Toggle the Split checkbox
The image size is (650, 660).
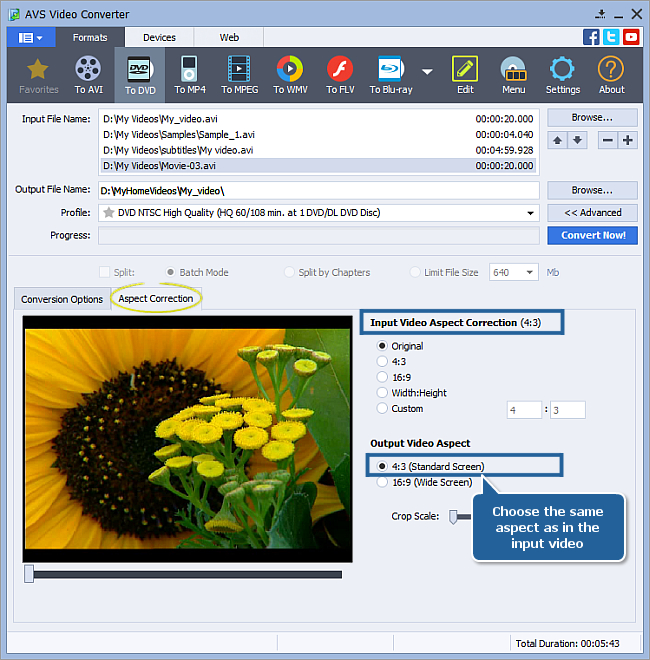pos(104,272)
